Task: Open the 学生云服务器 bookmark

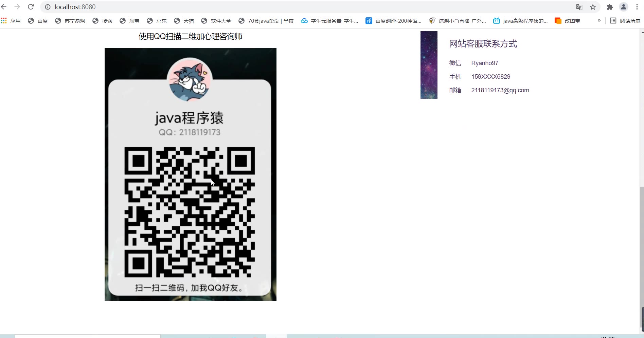Action: (329, 21)
